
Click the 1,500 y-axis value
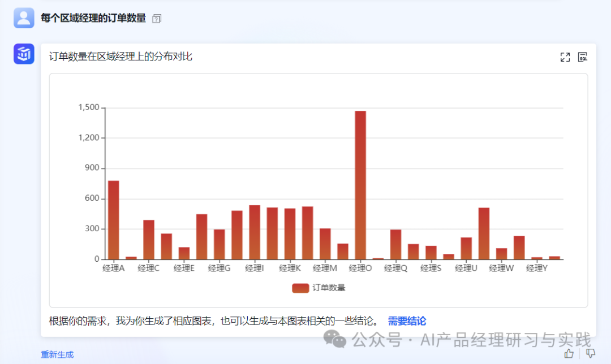click(x=89, y=107)
